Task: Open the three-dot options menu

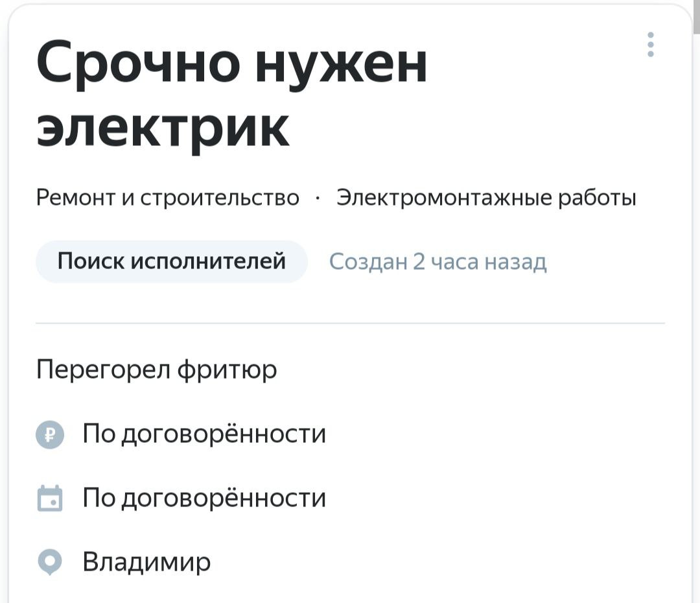Action: (x=651, y=45)
